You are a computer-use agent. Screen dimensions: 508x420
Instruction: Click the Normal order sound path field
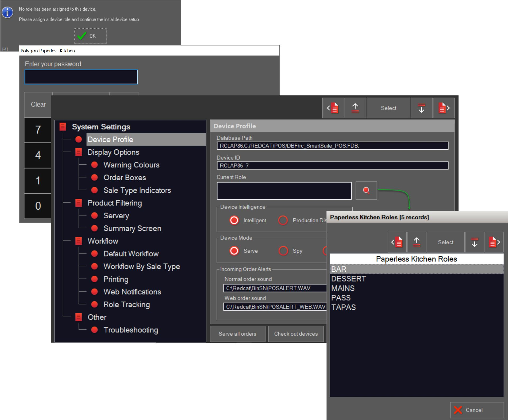pyautogui.click(x=275, y=288)
